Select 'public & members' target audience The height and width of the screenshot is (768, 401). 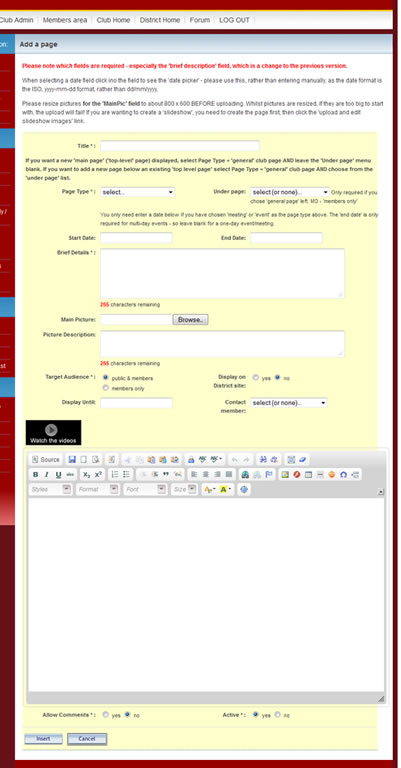(105, 378)
